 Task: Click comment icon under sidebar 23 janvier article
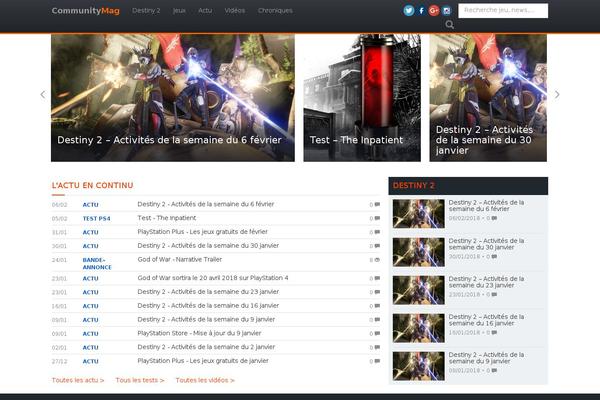[x=494, y=294]
